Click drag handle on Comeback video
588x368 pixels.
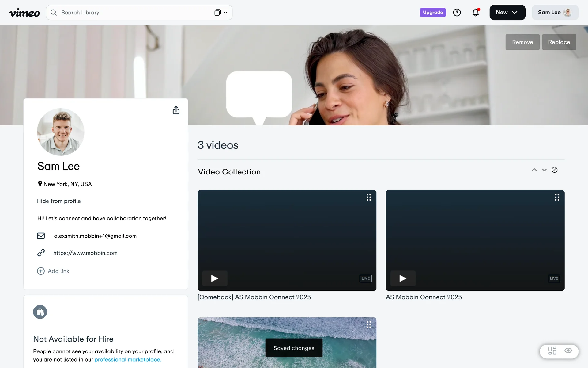pyautogui.click(x=369, y=197)
